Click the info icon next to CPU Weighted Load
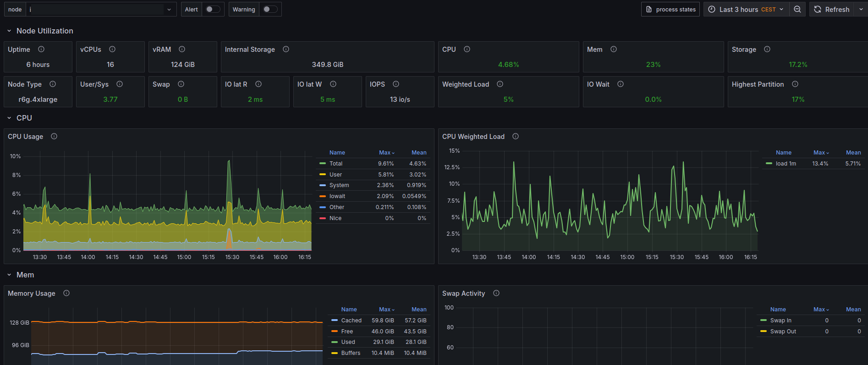Screen dimensions: 868x365 tap(516, 136)
